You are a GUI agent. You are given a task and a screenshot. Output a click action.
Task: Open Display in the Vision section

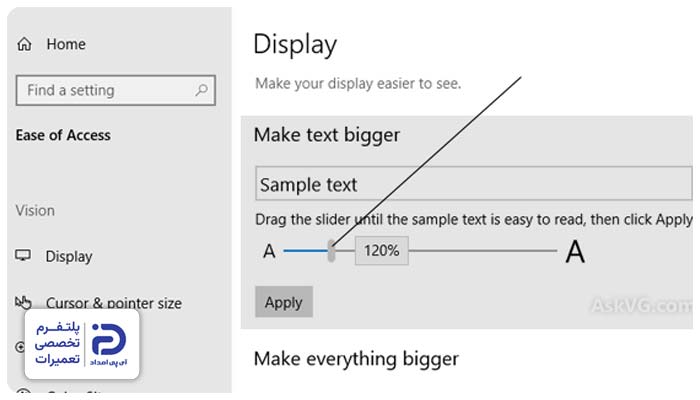(69, 256)
